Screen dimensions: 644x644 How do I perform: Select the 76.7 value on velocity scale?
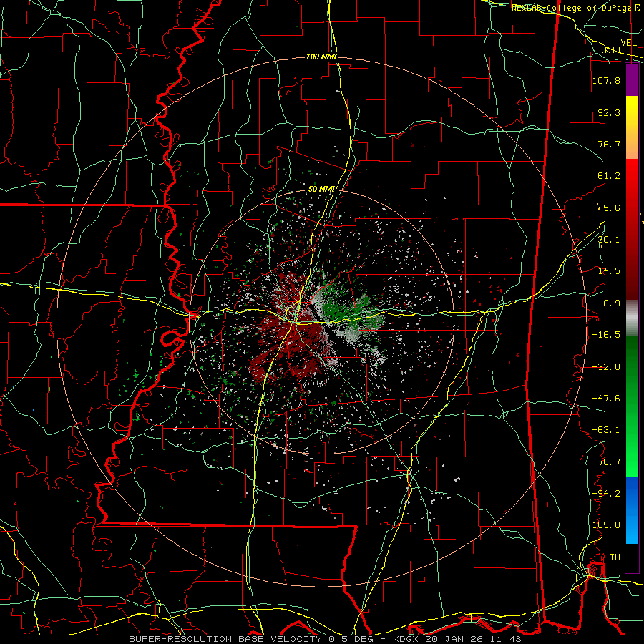pos(609,144)
